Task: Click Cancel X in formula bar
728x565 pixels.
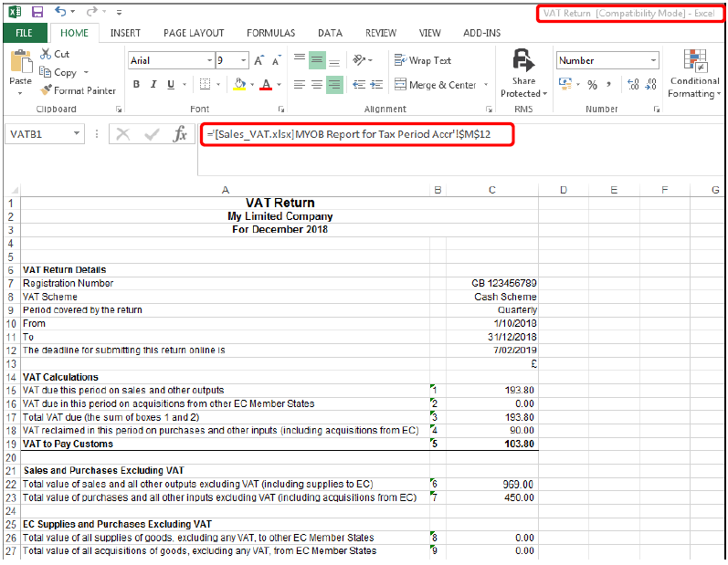Action: pyautogui.click(x=122, y=134)
